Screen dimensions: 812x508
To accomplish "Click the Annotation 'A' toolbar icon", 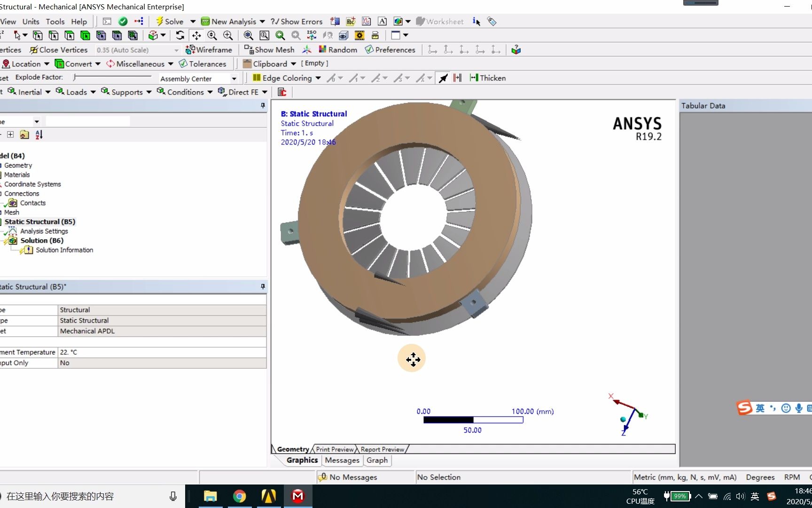I will click(383, 22).
